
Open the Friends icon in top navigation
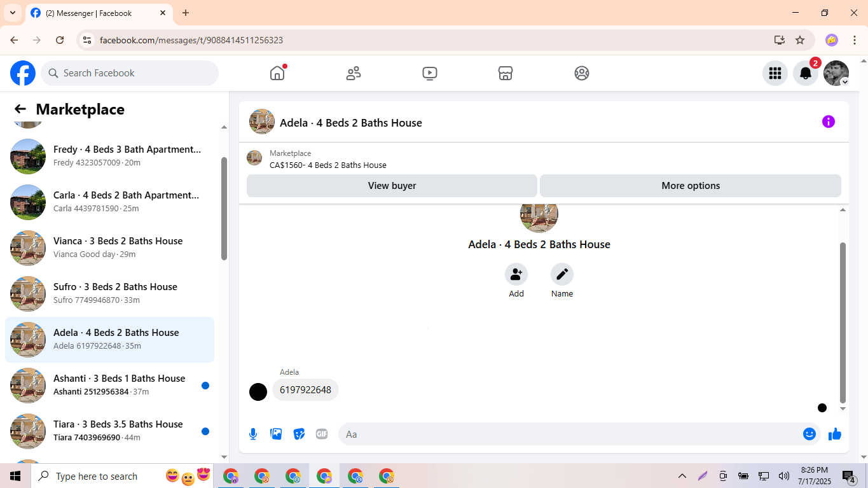(x=354, y=73)
